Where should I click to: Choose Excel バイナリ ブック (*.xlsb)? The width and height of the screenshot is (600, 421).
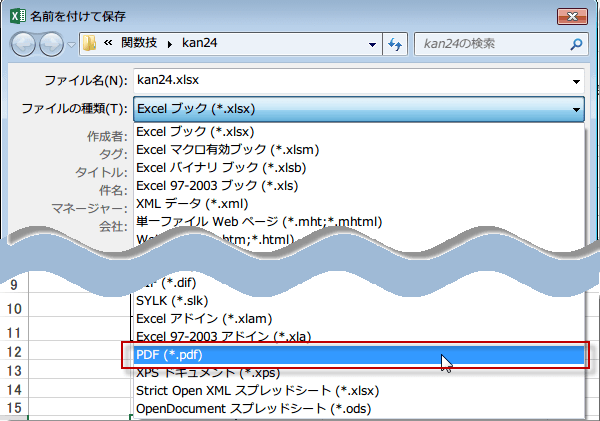tap(359, 168)
